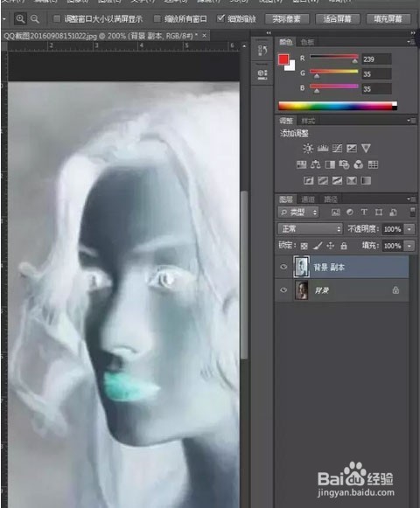Screen dimensions: 420x508
Task: Click the R value field showing 239
Action: pos(376,59)
